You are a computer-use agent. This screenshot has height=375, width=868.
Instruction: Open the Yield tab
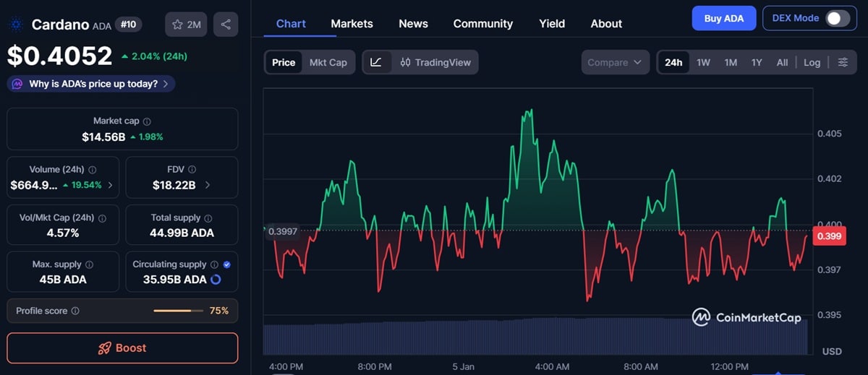point(552,24)
